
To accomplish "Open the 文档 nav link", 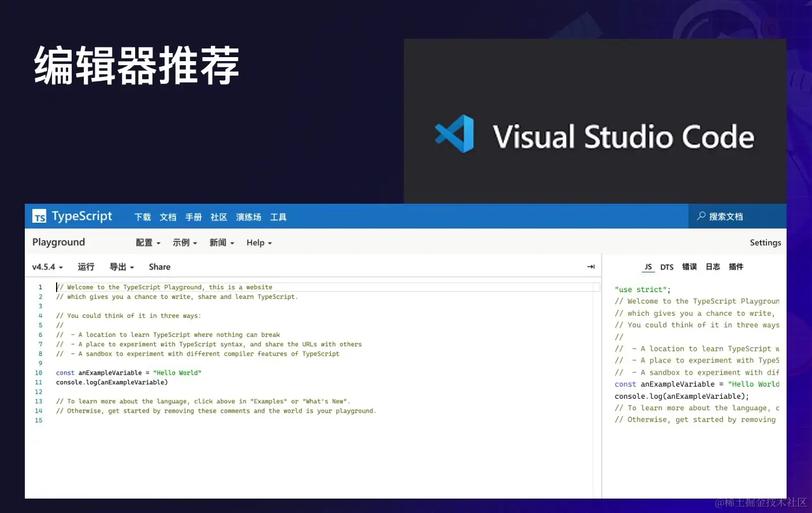I will [x=168, y=217].
